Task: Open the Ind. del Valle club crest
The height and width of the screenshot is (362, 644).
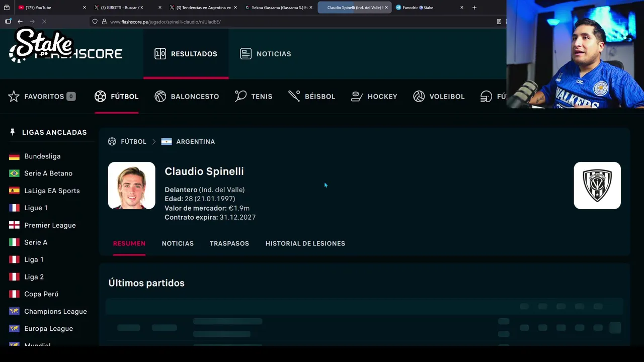Action: tap(597, 186)
